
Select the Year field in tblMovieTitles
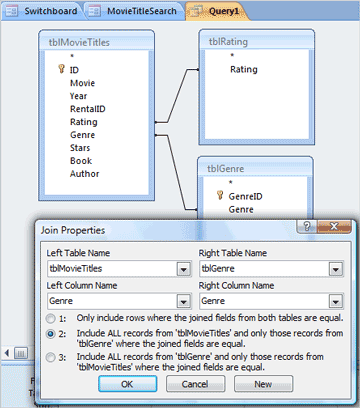(x=78, y=96)
